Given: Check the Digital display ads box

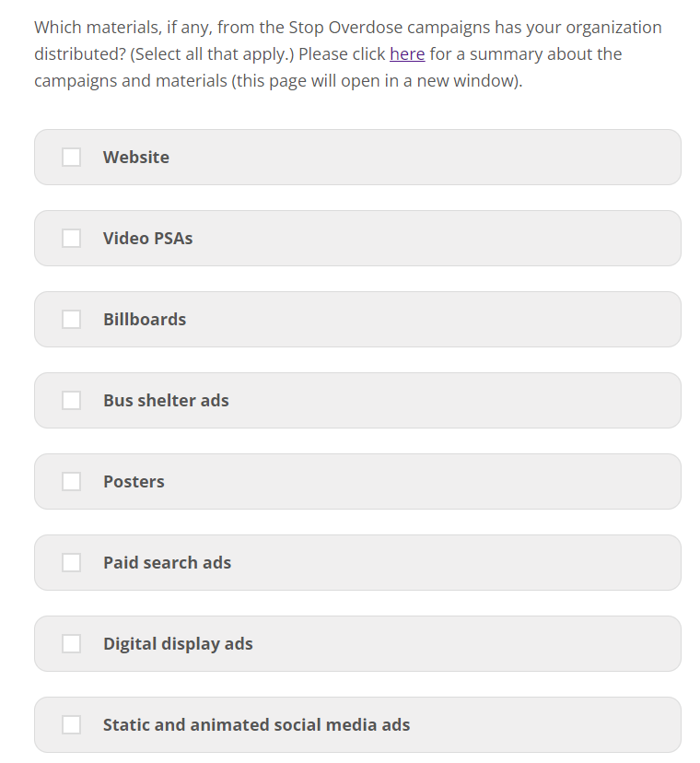Looking at the screenshot, I should pyautogui.click(x=71, y=644).
